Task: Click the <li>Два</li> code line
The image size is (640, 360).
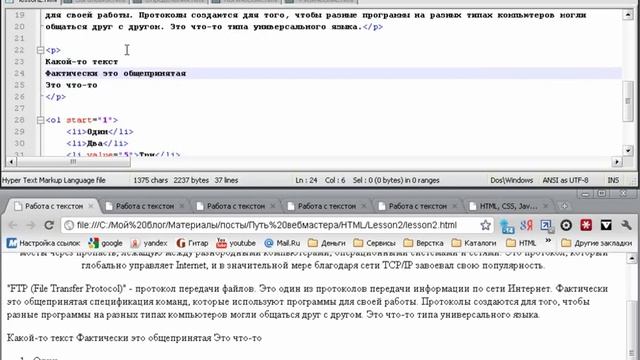Action: (x=97, y=143)
